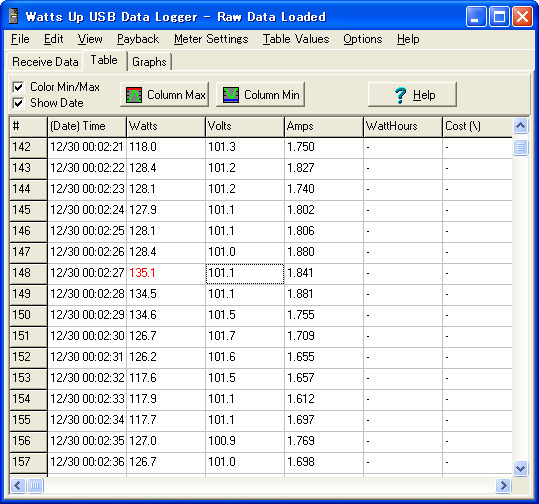Open the Payback menu
The image size is (539, 504).
(x=138, y=39)
